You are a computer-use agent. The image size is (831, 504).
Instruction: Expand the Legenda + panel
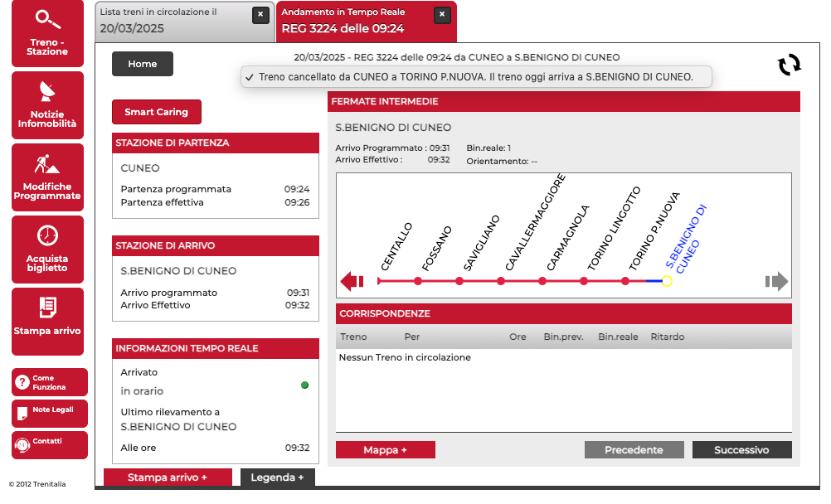pyautogui.click(x=277, y=477)
